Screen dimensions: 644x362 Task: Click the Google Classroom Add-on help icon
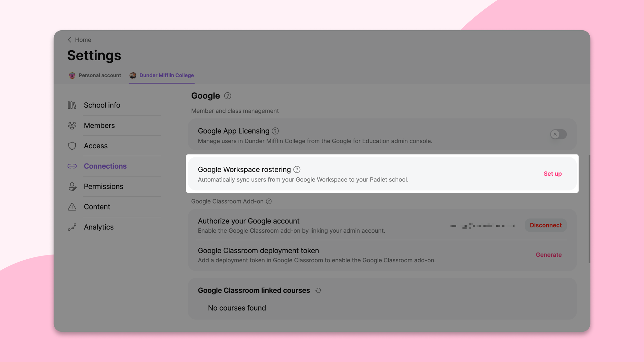(269, 201)
